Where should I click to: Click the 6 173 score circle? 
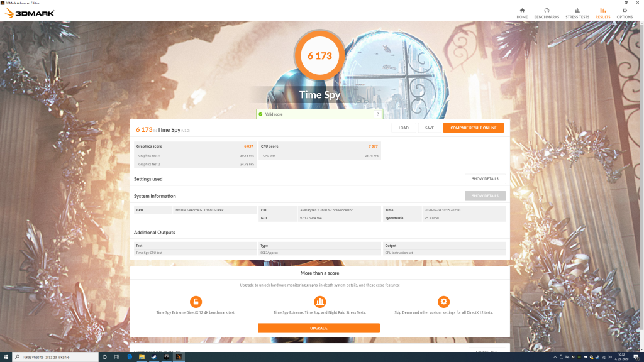(319, 56)
